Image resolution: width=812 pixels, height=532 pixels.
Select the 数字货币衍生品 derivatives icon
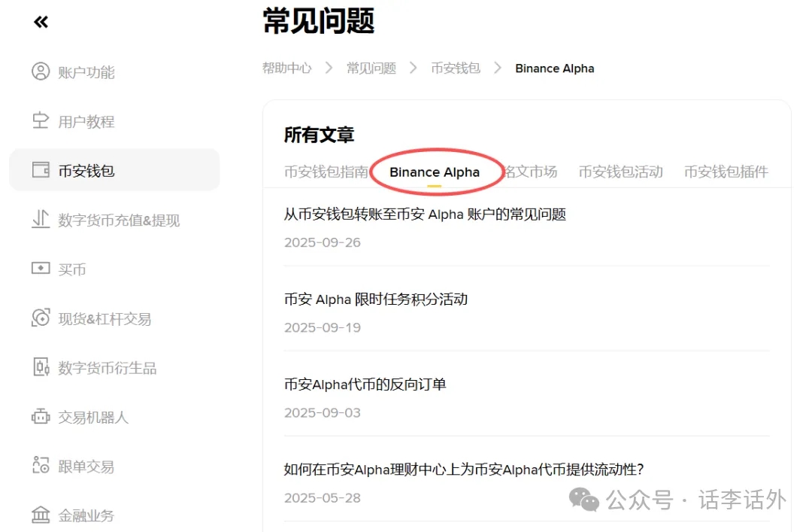41,367
